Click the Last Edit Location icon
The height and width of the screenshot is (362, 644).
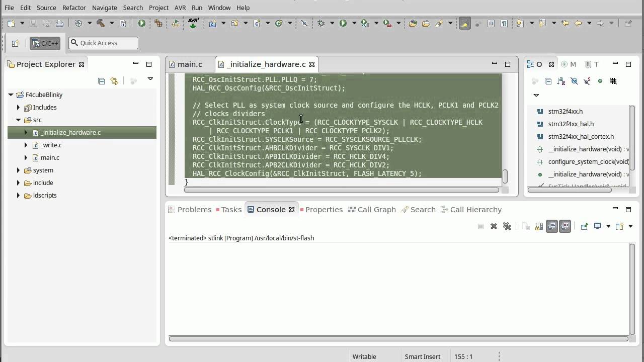click(x=565, y=23)
